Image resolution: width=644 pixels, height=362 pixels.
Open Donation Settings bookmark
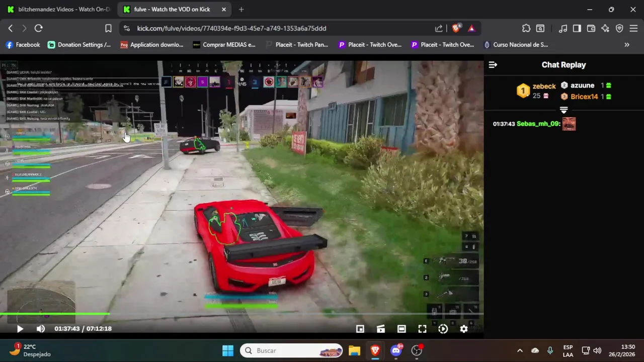click(x=79, y=45)
